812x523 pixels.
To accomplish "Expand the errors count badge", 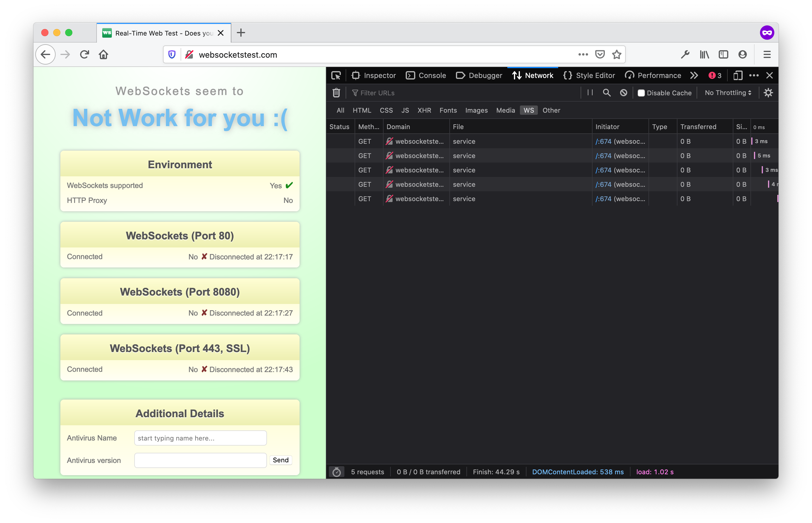I will click(x=714, y=75).
